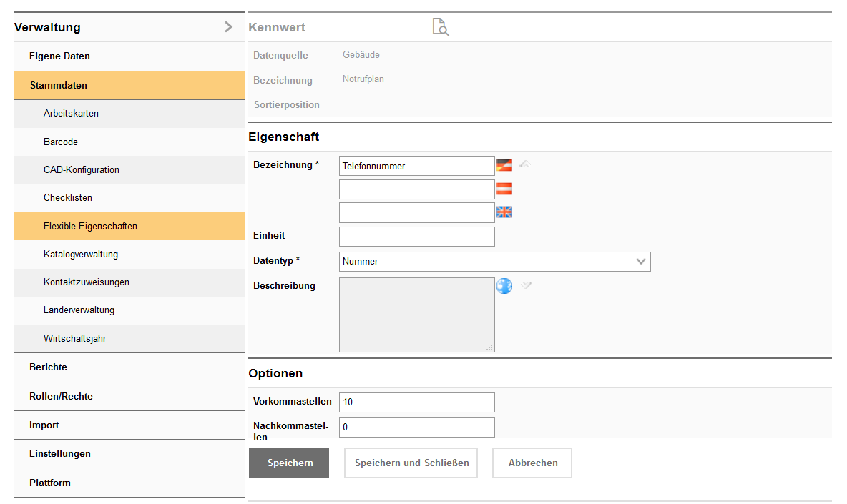
Task: Collapse language fields with the double-up arrow
Action: tap(525, 164)
